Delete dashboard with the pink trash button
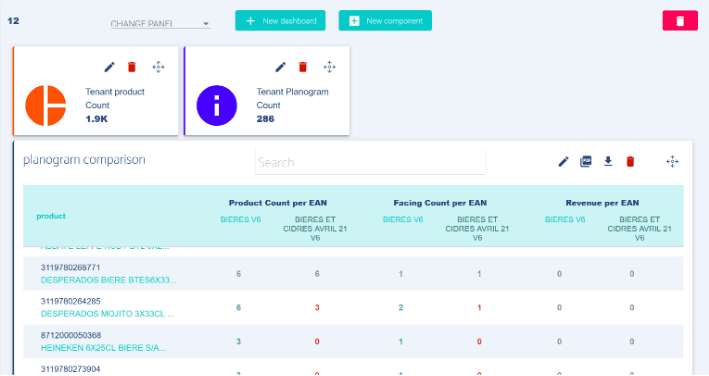Viewport: 709px width, 376px height. click(680, 21)
